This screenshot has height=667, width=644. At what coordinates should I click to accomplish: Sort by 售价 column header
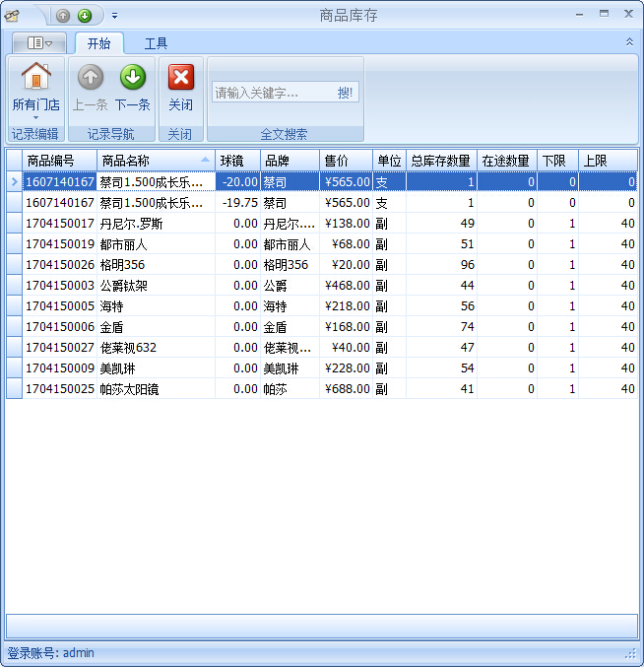click(x=346, y=161)
